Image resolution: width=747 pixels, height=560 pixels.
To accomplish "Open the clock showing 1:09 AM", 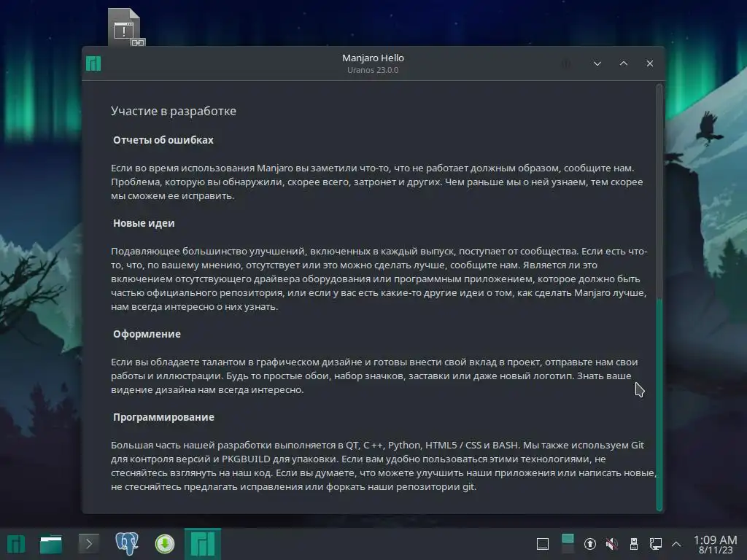I will coord(715,544).
